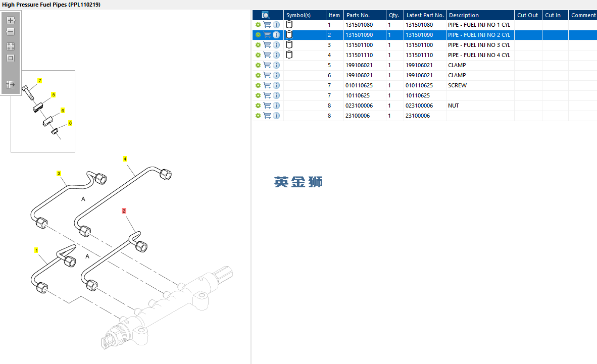
Task: Select row PIPE - FUEL INJ NO 4 CYL
Action: pos(425,55)
